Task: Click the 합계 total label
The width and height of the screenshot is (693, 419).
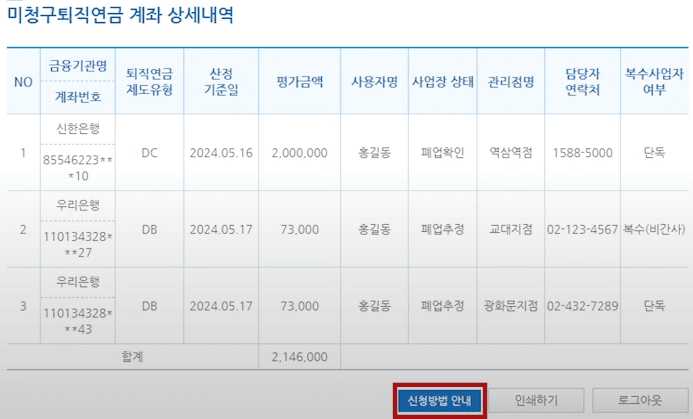Action: [133, 357]
